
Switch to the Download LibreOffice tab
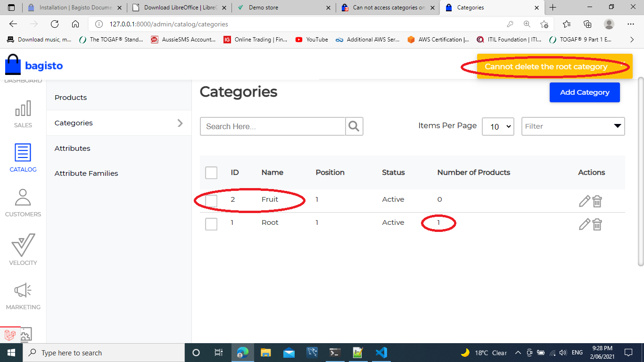click(x=179, y=8)
